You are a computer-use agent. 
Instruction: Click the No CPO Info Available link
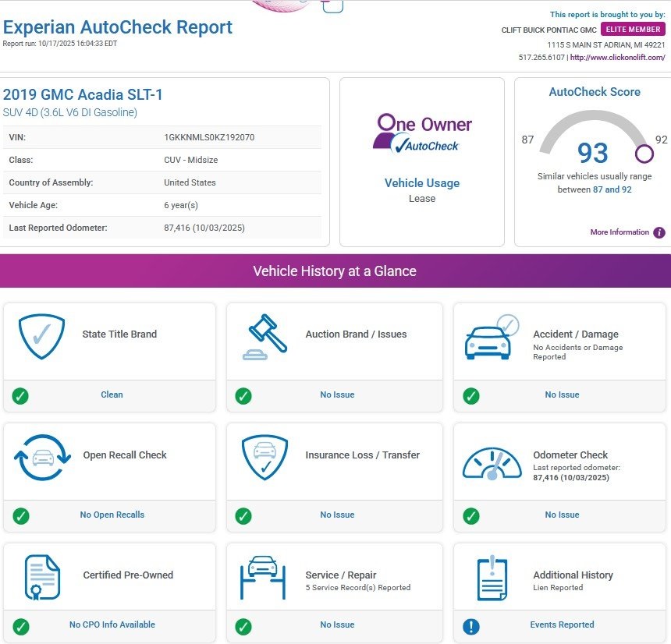112,625
